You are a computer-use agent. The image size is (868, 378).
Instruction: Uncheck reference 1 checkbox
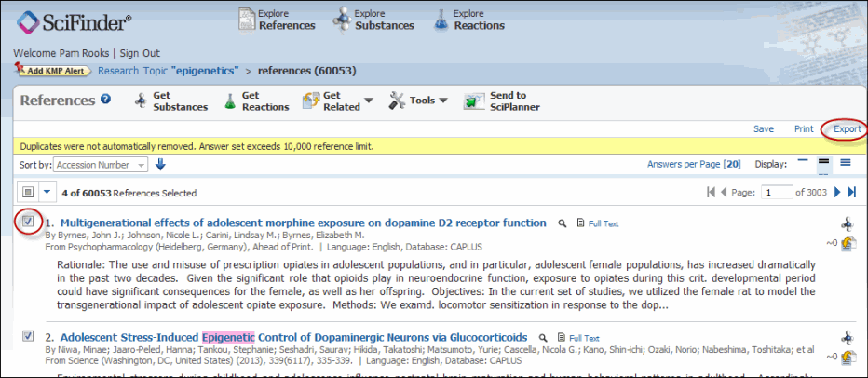tap(28, 222)
